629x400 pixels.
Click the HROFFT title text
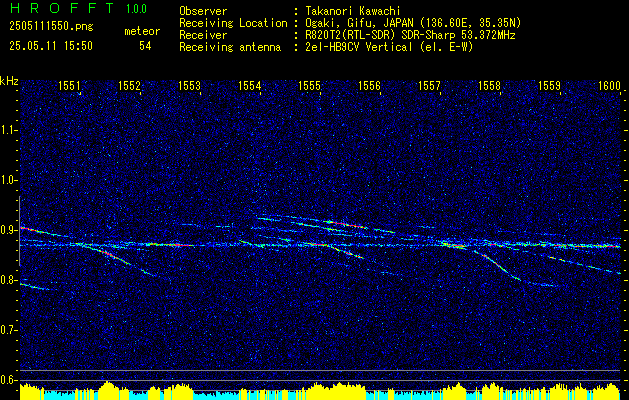(62, 8)
